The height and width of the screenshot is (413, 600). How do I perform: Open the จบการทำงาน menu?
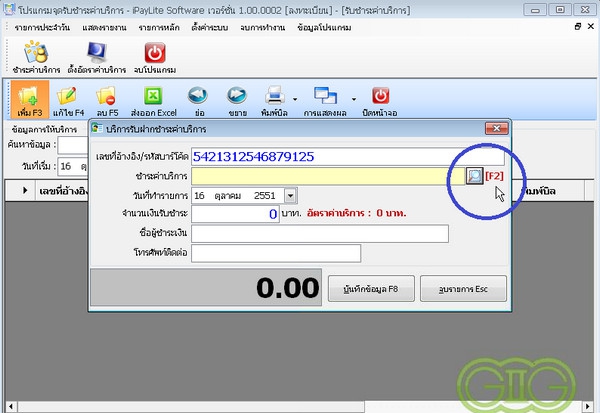[262, 28]
